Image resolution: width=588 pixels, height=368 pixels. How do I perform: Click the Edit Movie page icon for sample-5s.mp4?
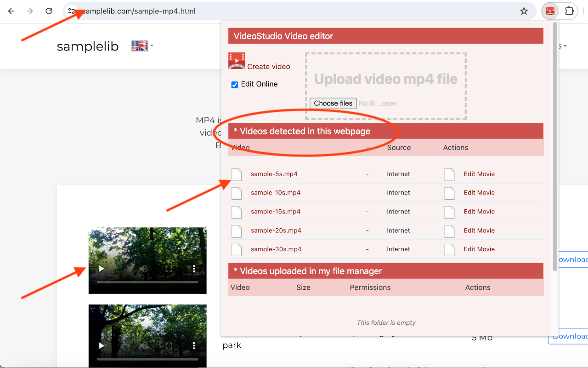(449, 174)
